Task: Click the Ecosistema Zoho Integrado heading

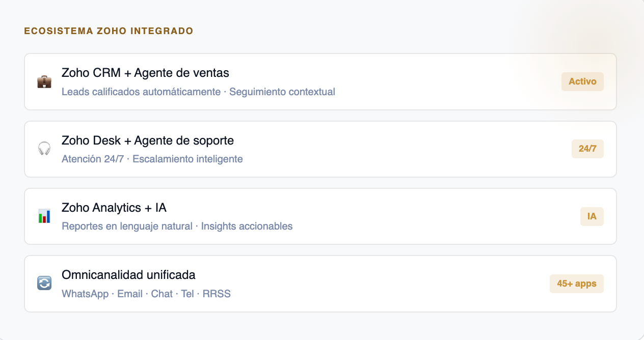Action: click(x=109, y=31)
